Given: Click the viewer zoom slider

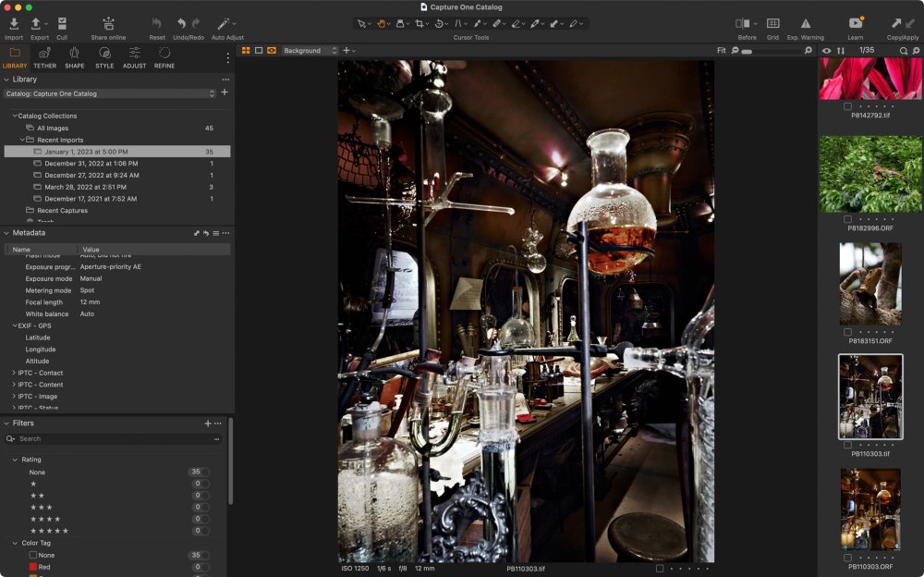Looking at the screenshot, I should pyautogui.click(x=772, y=51).
